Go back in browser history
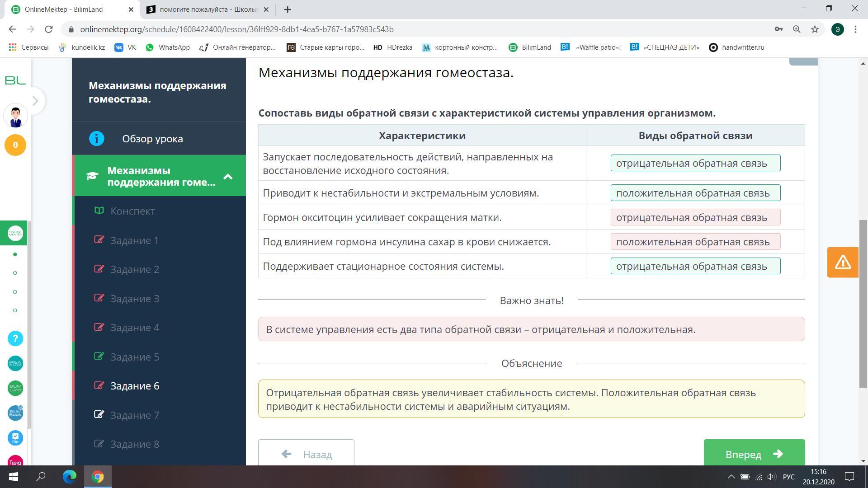868x488 pixels. 12,29
